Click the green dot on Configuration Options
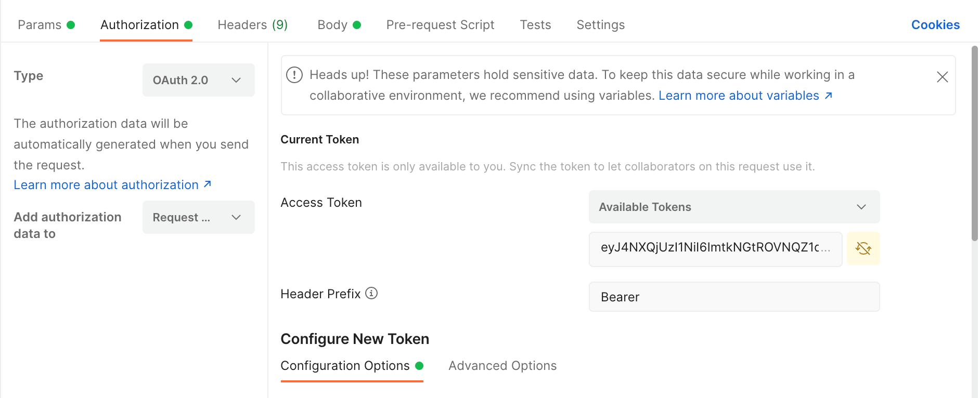The width and height of the screenshot is (980, 398). (419, 365)
